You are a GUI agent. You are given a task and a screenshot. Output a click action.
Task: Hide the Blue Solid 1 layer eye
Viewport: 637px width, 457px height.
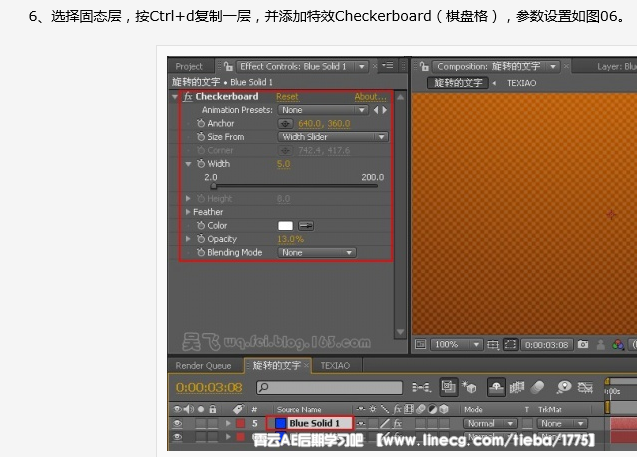[x=177, y=423]
